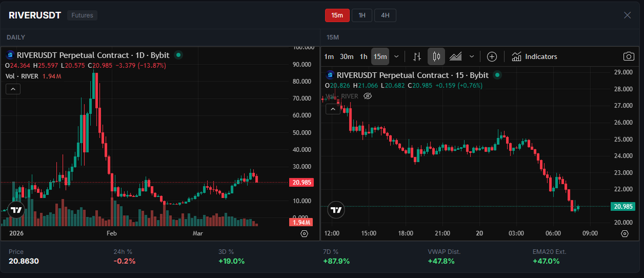The width and height of the screenshot is (644, 278).
Task: Click the 3D % value +19.0%
Action: click(231, 261)
